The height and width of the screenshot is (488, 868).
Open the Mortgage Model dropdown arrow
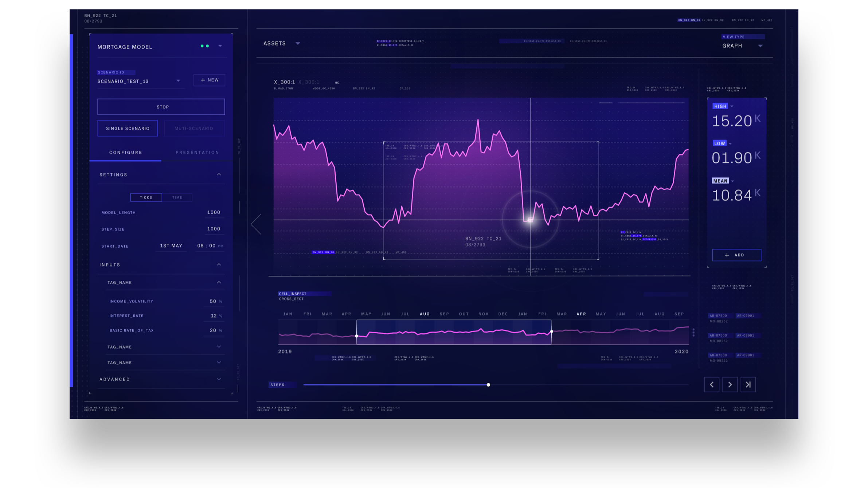220,46
